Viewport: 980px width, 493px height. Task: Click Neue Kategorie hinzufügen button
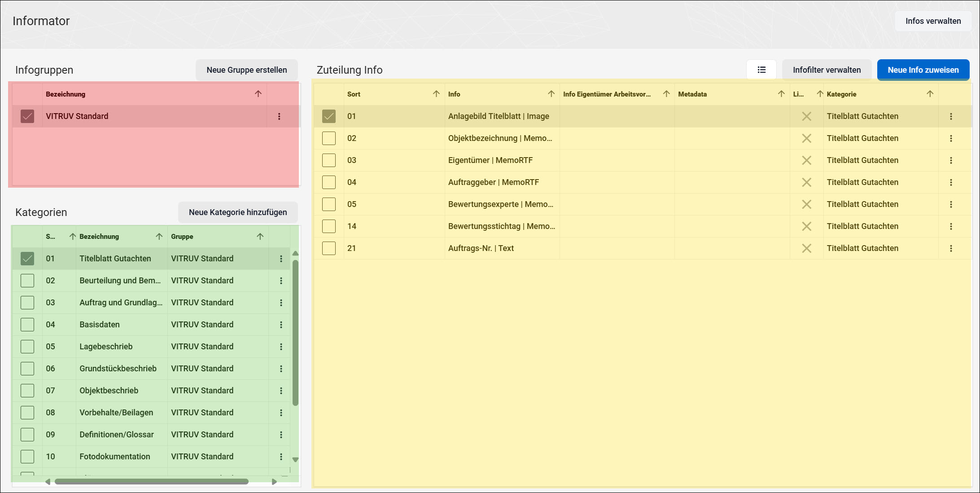[x=238, y=212]
